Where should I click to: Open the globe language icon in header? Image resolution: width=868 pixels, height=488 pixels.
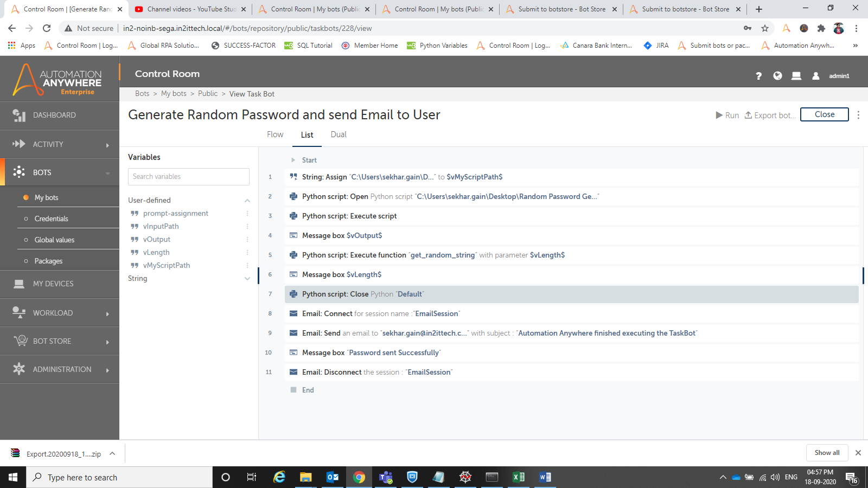[x=777, y=76]
